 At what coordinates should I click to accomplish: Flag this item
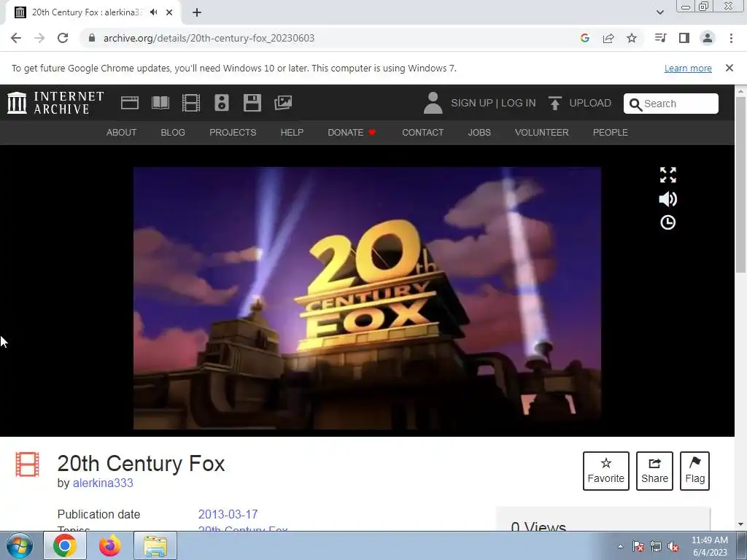point(694,471)
